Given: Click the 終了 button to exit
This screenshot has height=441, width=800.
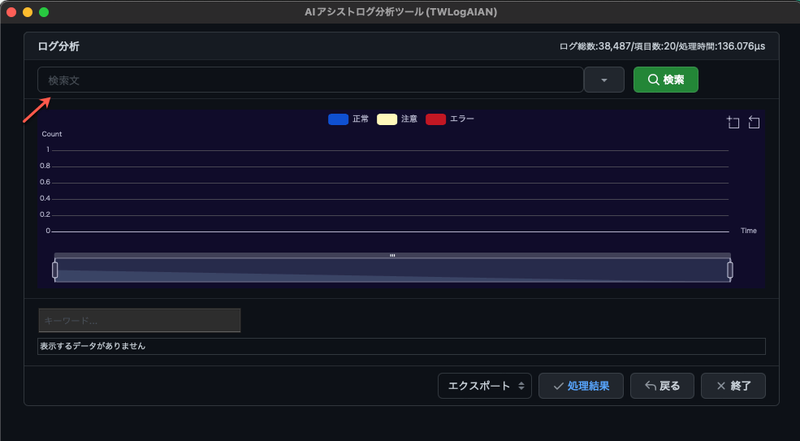Looking at the screenshot, I should click(x=733, y=385).
